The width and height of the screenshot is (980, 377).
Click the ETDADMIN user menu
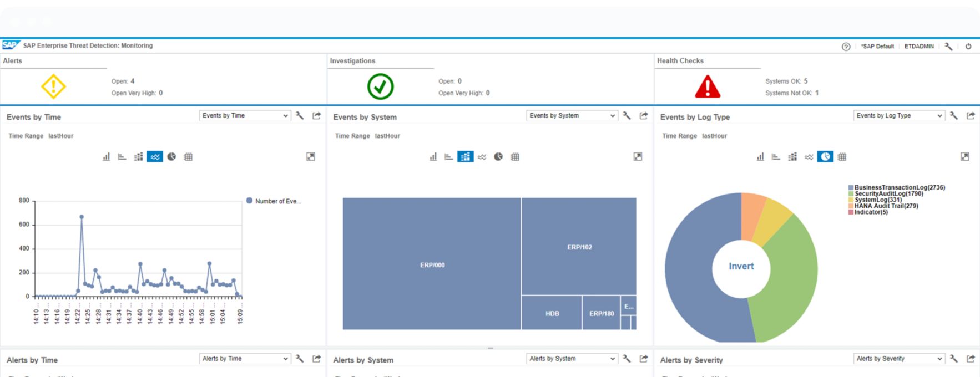pyautogui.click(x=918, y=47)
